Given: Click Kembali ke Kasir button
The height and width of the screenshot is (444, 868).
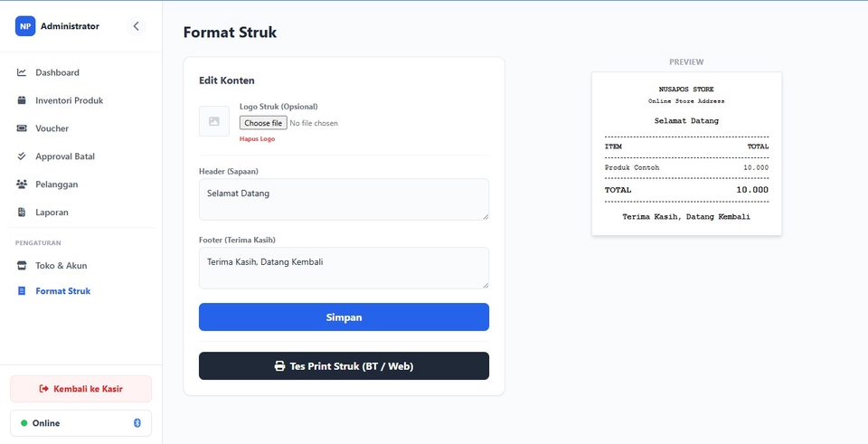Looking at the screenshot, I should point(81,389).
